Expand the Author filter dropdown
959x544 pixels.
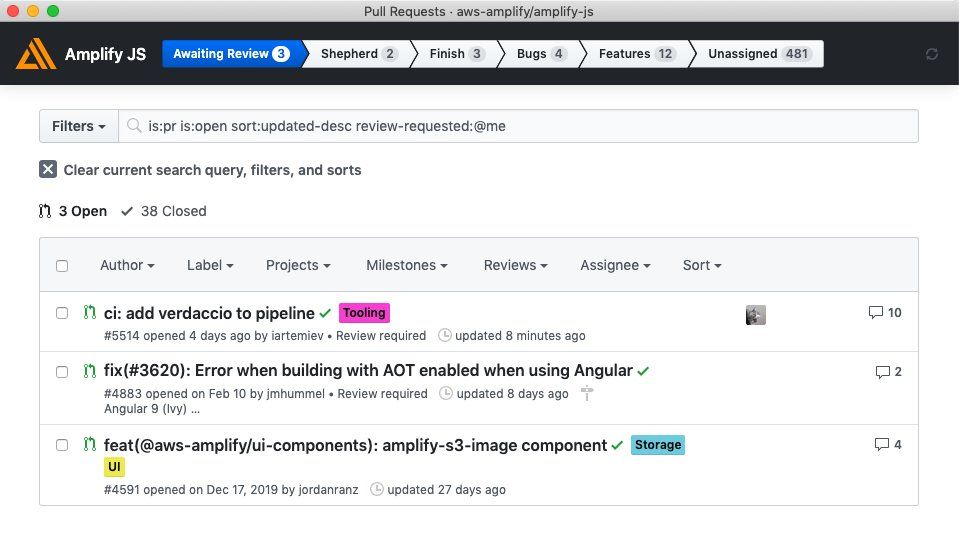click(127, 265)
